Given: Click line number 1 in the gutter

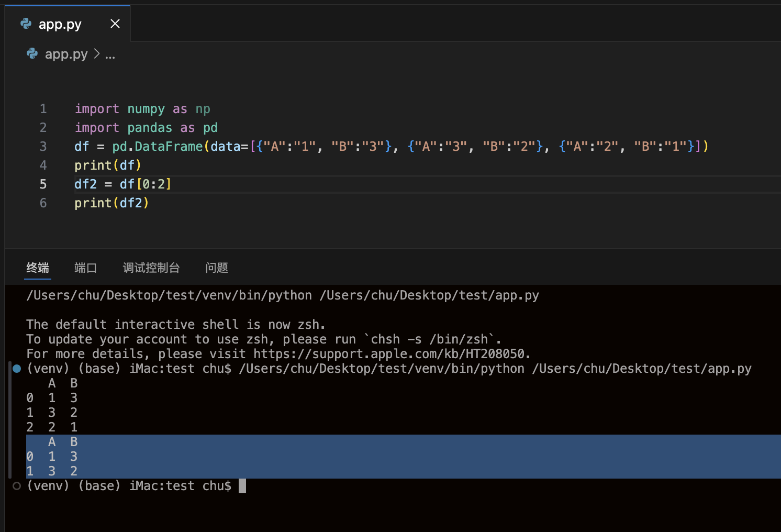Looking at the screenshot, I should tap(43, 109).
